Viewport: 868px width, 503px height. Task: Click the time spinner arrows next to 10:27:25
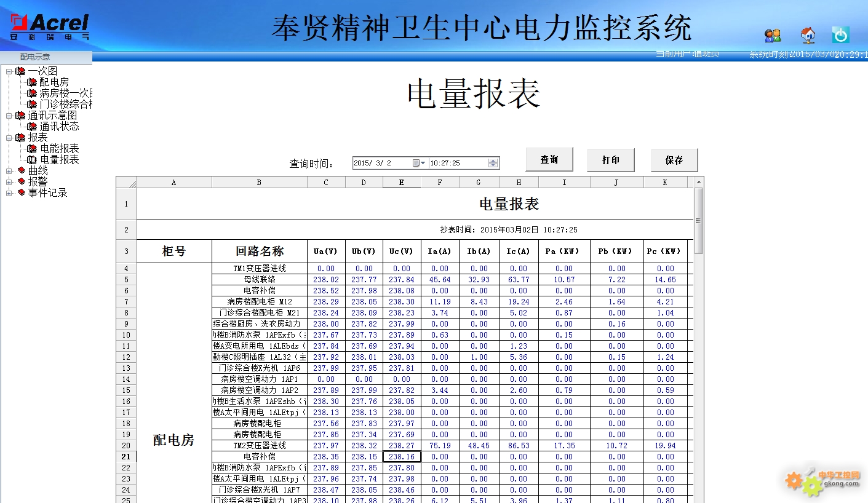(x=493, y=163)
